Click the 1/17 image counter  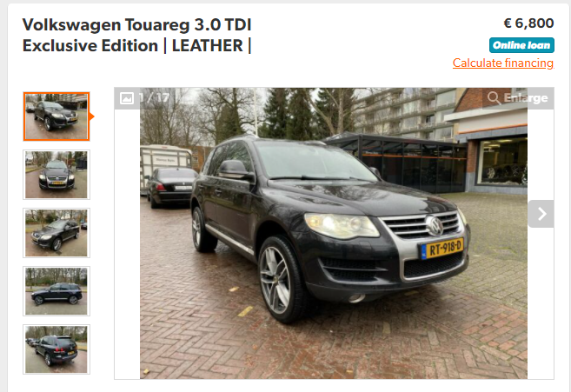(155, 97)
